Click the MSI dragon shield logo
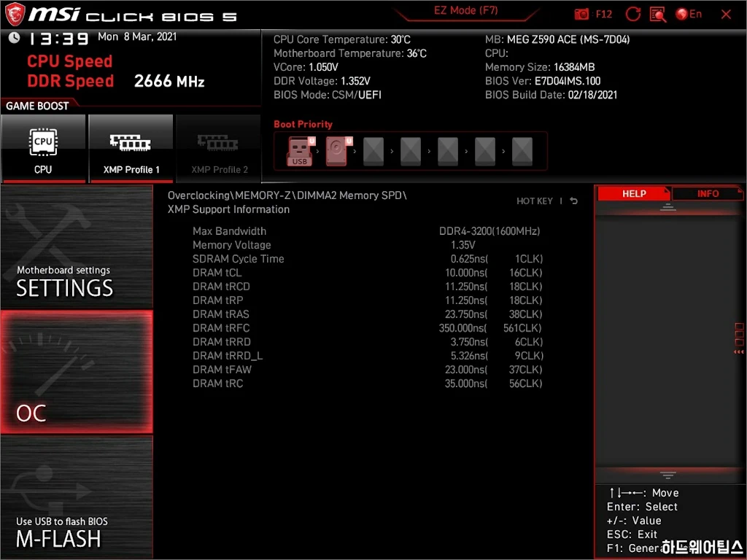747x560 pixels. pos(15,15)
